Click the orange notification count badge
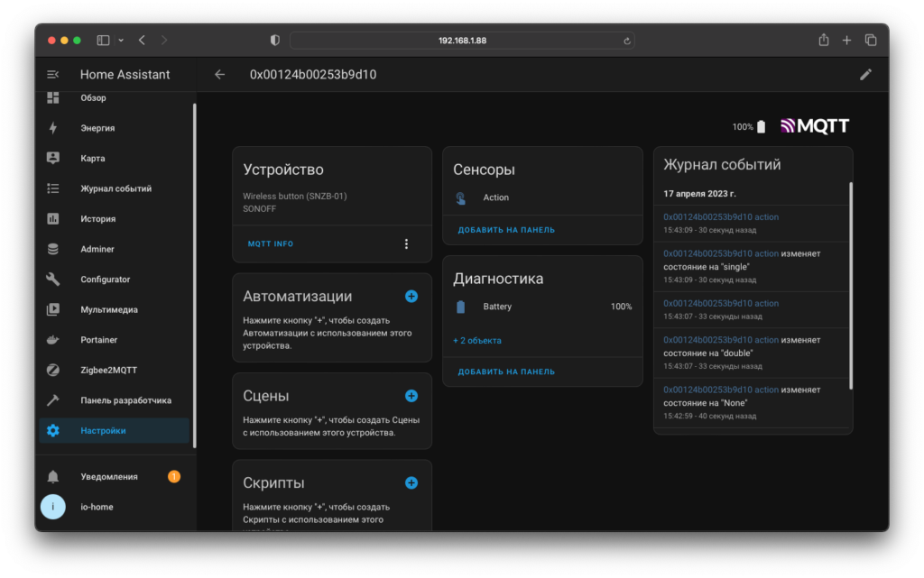This screenshot has height=578, width=924. (x=174, y=476)
